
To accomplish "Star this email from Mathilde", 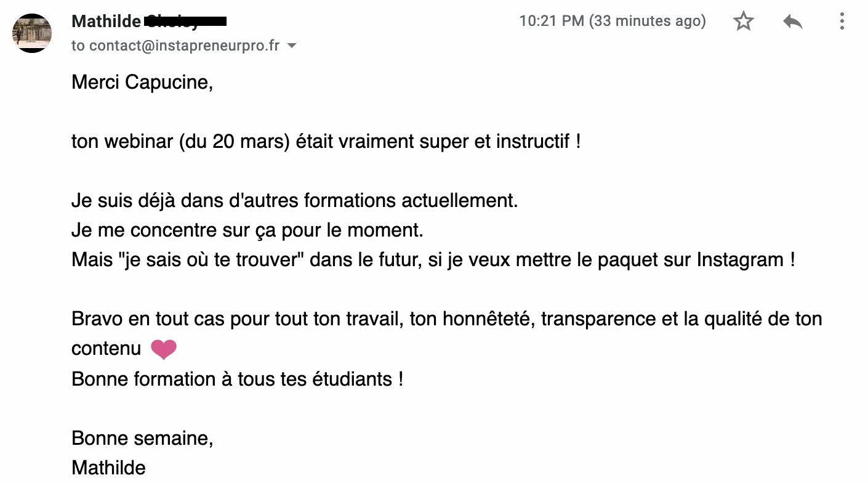I will point(744,22).
